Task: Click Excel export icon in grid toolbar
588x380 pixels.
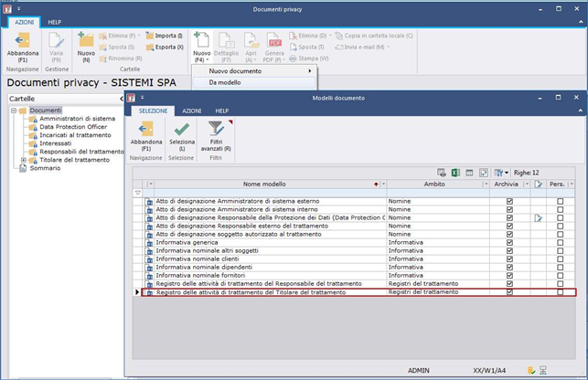Action: pos(455,173)
